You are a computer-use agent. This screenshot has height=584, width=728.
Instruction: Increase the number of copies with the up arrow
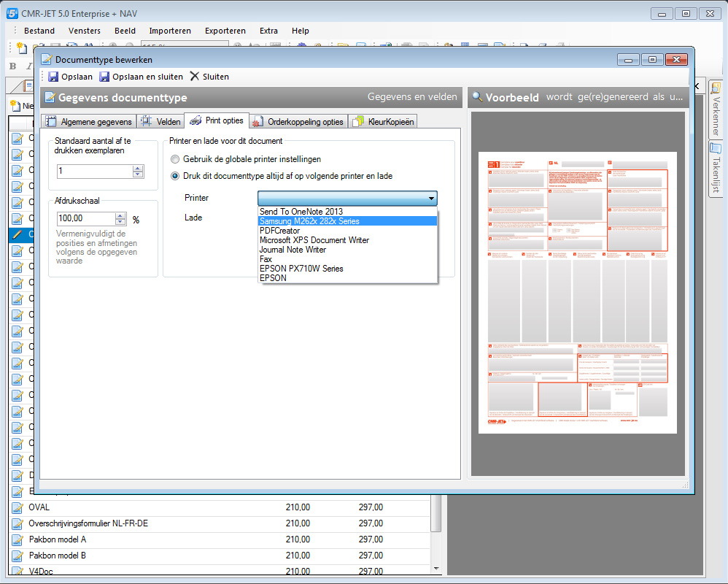coord(138,168)
